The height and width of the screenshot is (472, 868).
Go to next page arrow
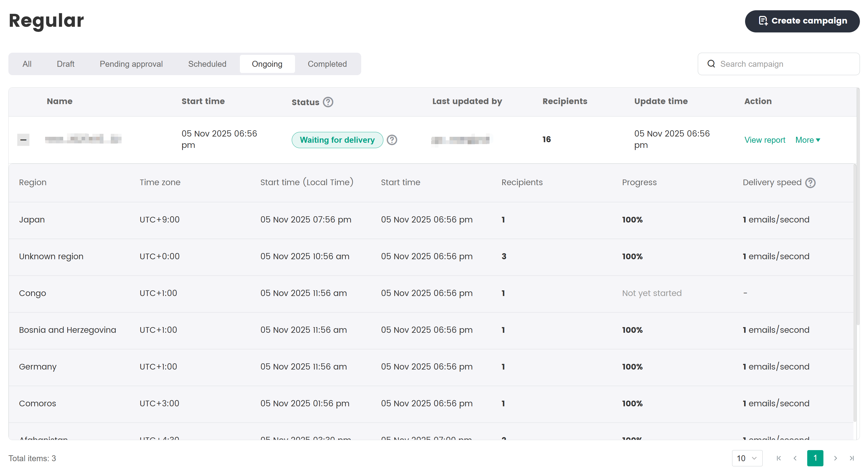pyautogui.click(x=835, y=458)
